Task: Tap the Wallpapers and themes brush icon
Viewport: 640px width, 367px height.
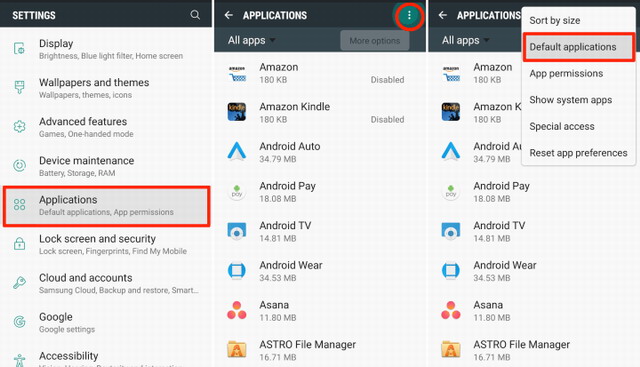Action: (19, 87)
